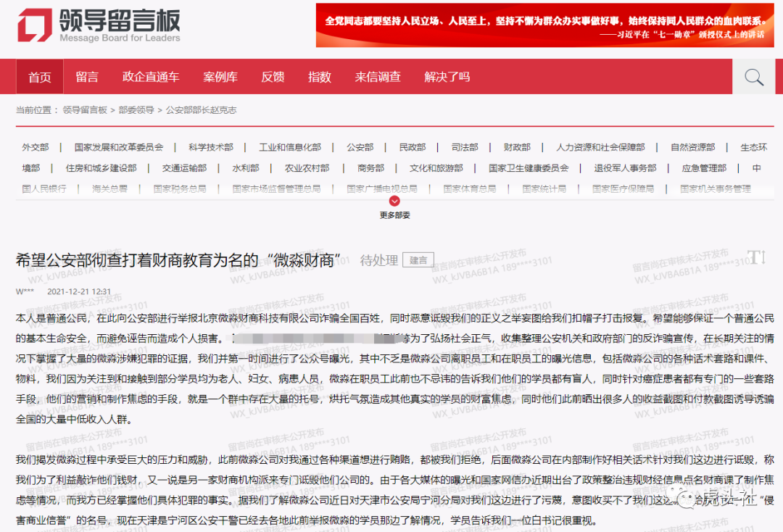Click breadcrumb 公安部部长赵克志
The width and height of the screenshot is (783, 532).
point(202,109)
